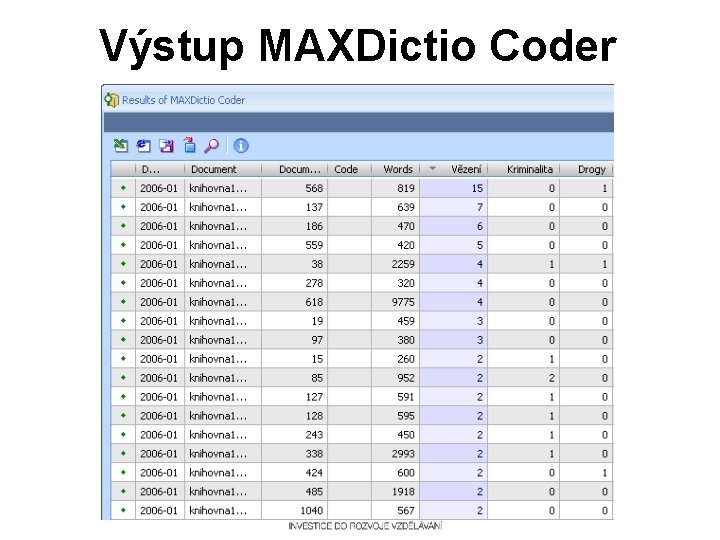Click green marker in row with document 568
The image size is (720, 540).
123,188
